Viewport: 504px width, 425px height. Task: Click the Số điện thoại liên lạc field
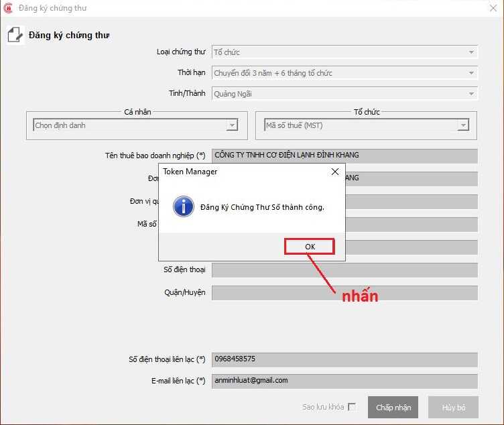click(344, 359)
